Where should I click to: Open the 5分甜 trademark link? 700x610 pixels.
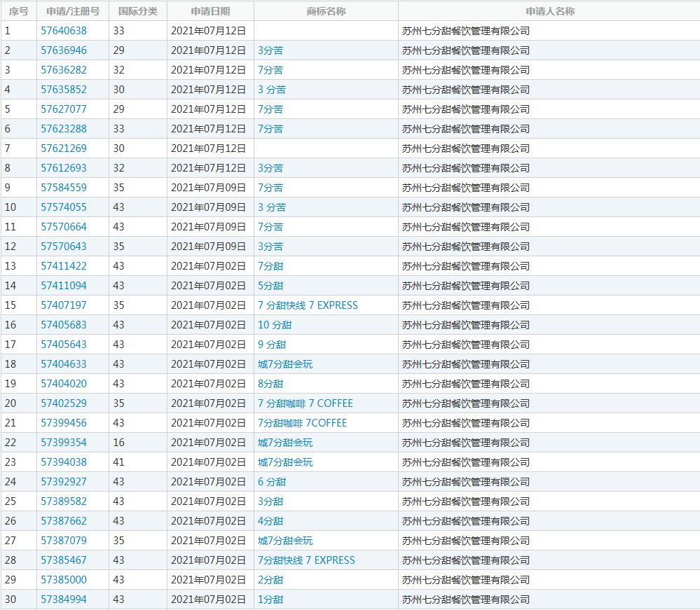pos(270,286)
